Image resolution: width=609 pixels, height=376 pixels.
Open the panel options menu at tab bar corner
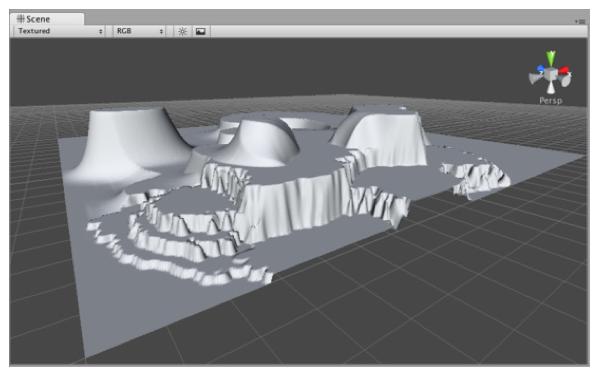point(581,21)
